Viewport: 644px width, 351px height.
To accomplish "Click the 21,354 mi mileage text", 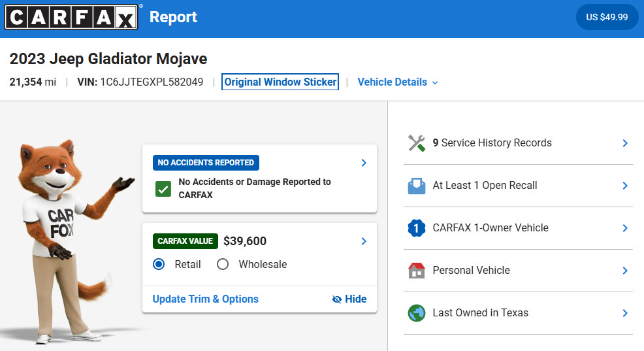I will [33, 82].
